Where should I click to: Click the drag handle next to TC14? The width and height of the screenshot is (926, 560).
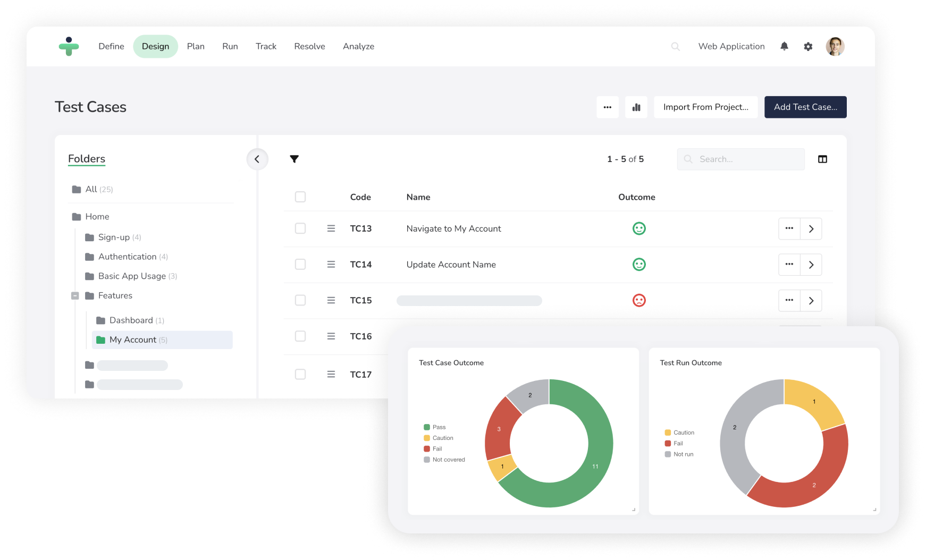331,264
